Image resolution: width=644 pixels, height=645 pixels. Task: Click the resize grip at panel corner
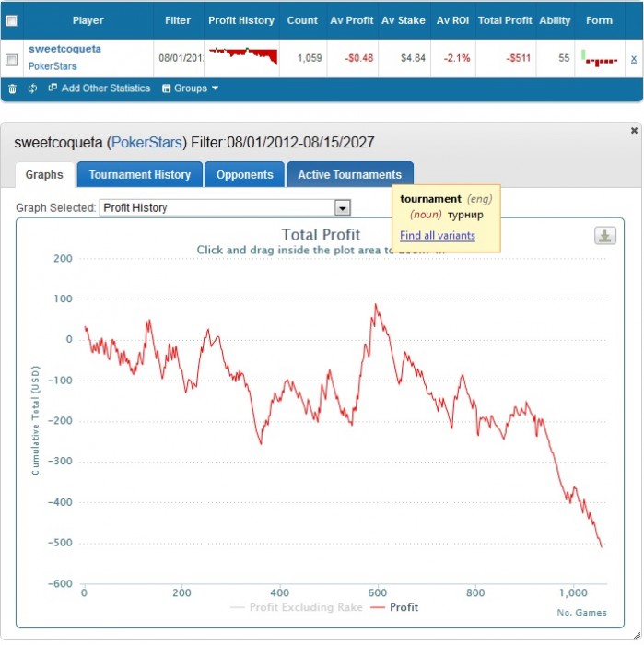[637, 636]
